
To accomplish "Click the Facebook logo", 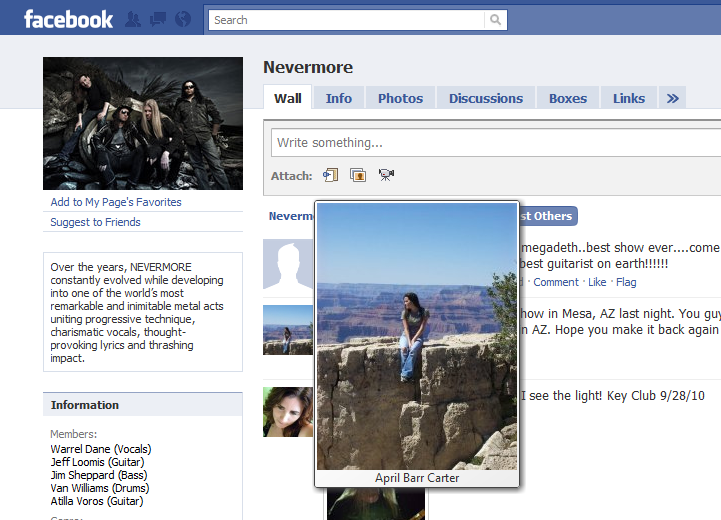I will tap(68, 19).
